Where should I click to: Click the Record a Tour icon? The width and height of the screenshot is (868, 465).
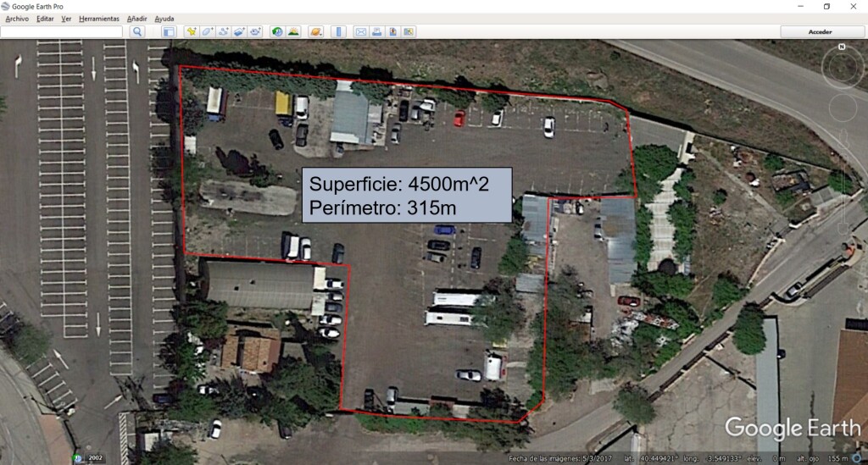tap(255, 32)
